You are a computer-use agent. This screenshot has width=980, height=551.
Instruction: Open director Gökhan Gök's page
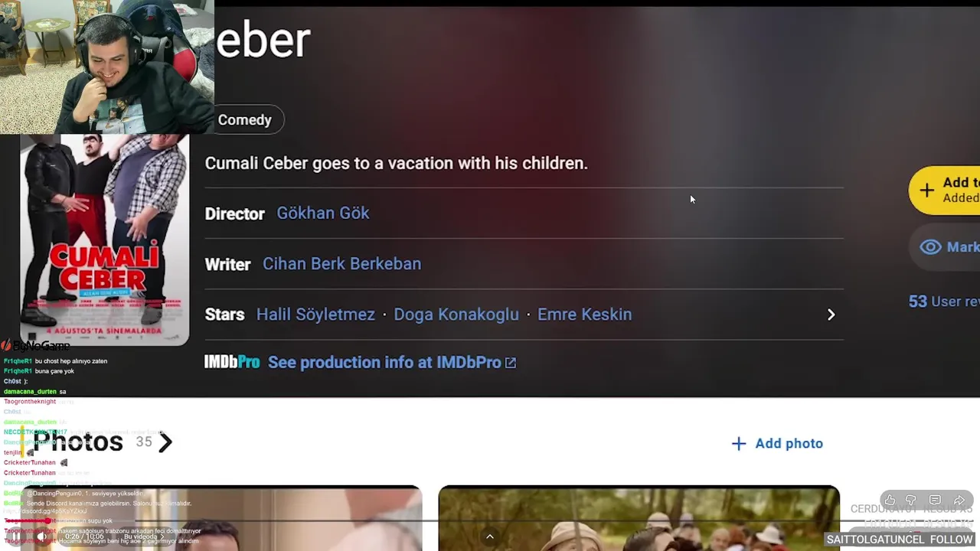coord(323,213)
